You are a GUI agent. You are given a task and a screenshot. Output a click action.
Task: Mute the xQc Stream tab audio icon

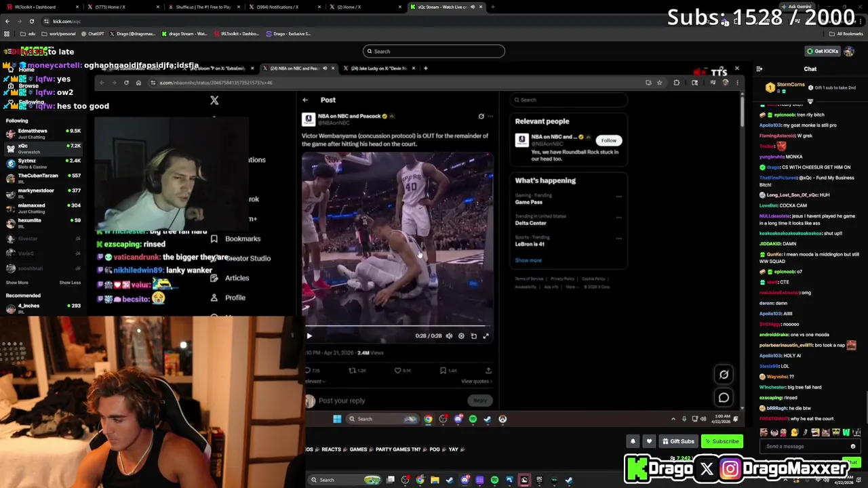coord(474,7)
